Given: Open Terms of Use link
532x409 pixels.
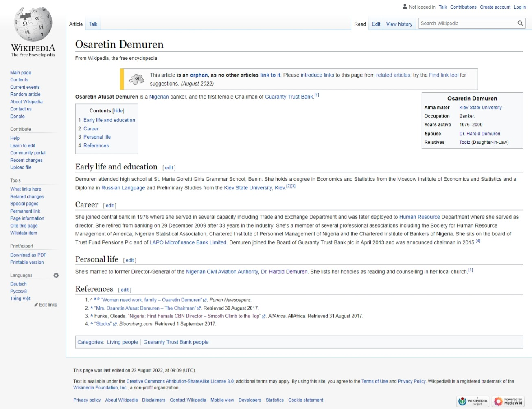Looking at the screenshot, I should (374, 381).
